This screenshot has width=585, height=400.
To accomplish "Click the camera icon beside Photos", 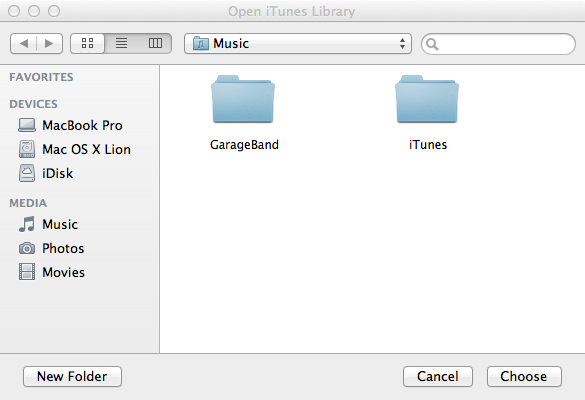I will pos(27,248).
